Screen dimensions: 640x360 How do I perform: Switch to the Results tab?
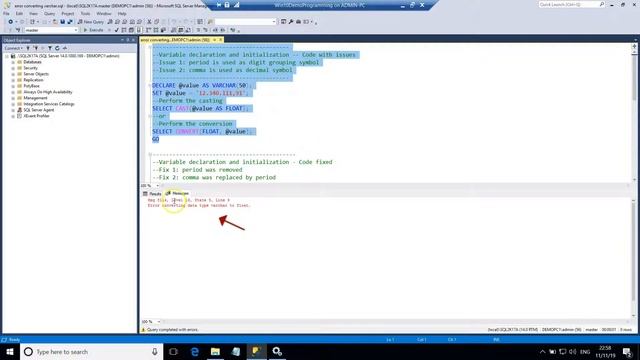pyautogui.click(x=152, y=193)
